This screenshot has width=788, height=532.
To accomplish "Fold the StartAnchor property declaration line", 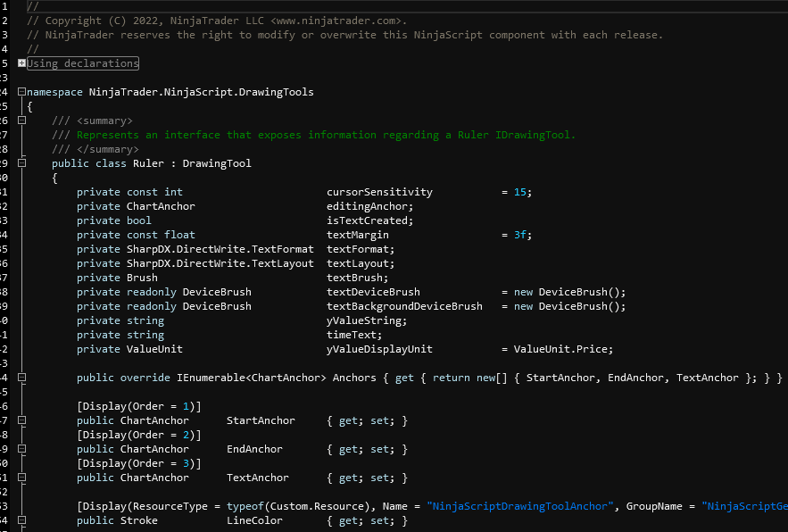I will [21, 420].
